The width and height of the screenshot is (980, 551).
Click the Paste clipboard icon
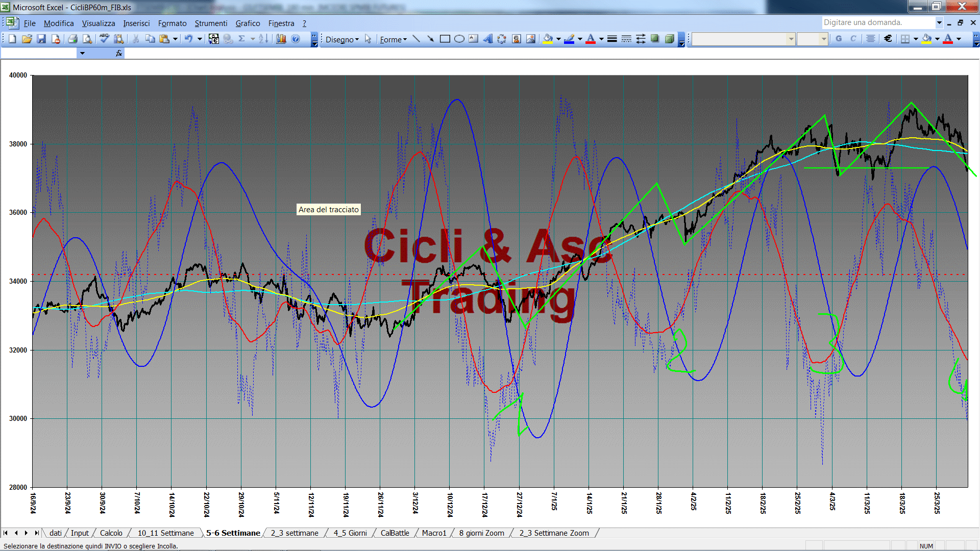tap(164, 39)
